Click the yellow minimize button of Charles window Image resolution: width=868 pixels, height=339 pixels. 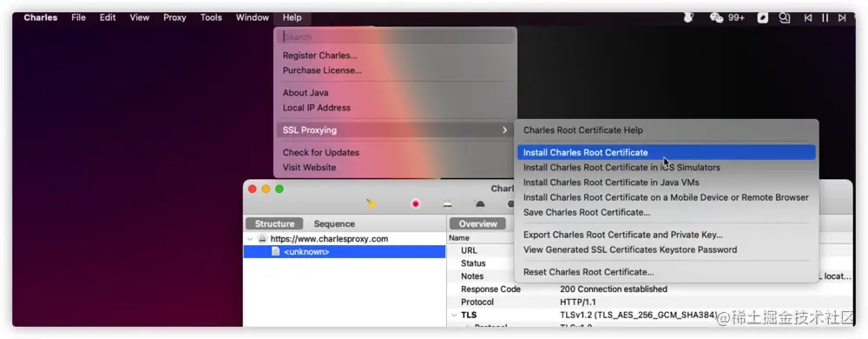tap(266, 189)
